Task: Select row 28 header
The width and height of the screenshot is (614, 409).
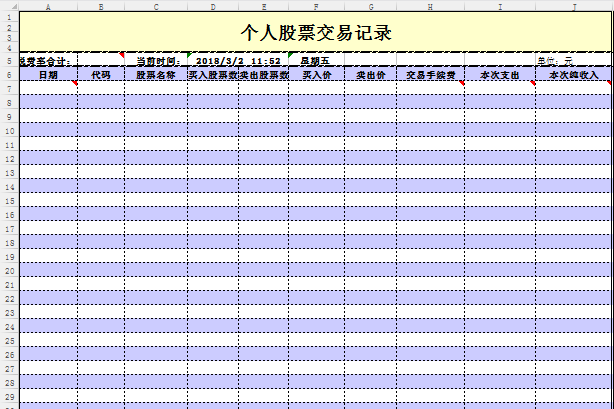Action: tap(8, 382)
